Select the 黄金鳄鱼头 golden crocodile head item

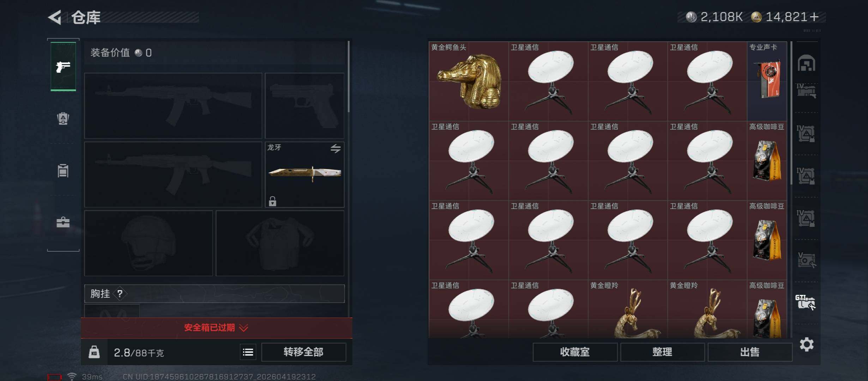(x=469, y=81)
